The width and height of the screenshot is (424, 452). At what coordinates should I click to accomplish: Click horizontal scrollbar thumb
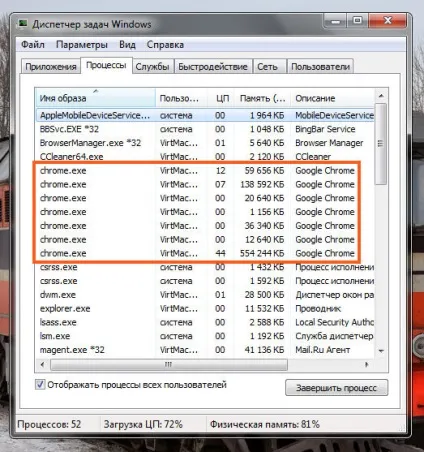click(169, 365)
